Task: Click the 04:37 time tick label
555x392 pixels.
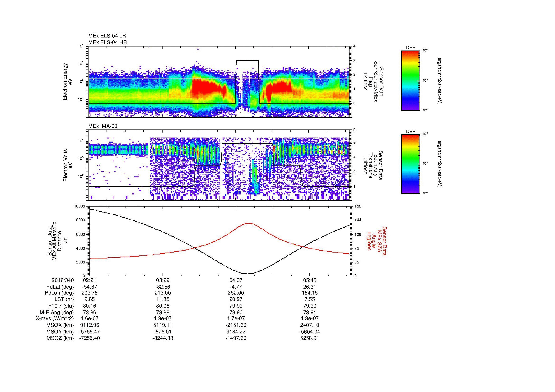Action: [236, 280]
